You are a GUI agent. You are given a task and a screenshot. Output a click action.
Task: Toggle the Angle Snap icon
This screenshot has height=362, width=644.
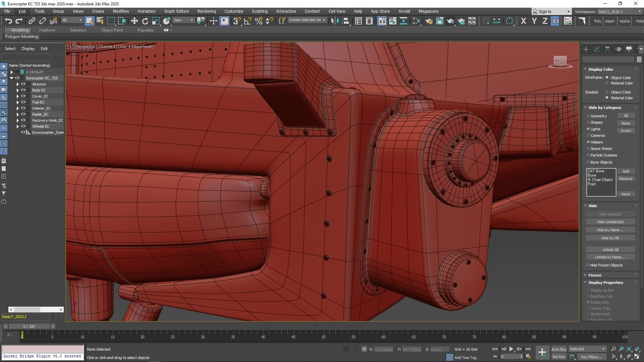coord(248,21)
